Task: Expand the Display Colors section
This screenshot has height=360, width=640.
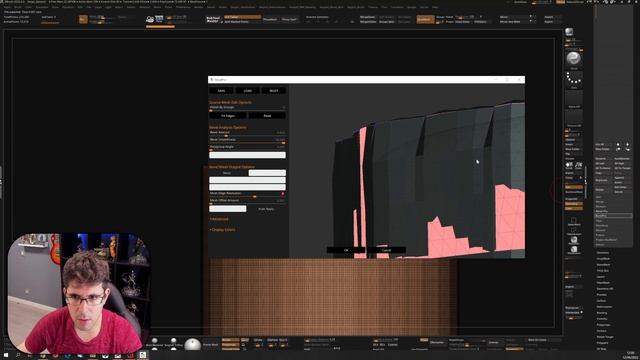Action: [222, 230]
